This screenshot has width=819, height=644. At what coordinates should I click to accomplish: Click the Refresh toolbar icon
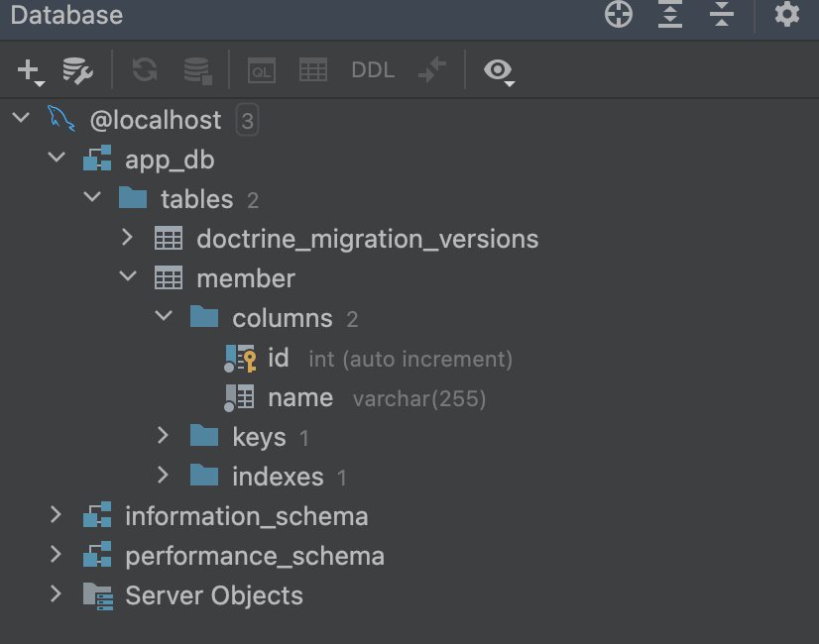coord(145,70)
